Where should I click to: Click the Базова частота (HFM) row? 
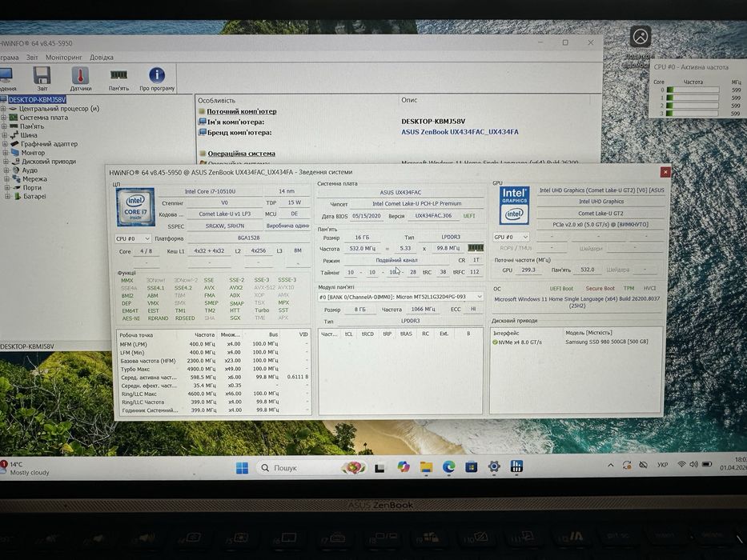click(214, 361)
